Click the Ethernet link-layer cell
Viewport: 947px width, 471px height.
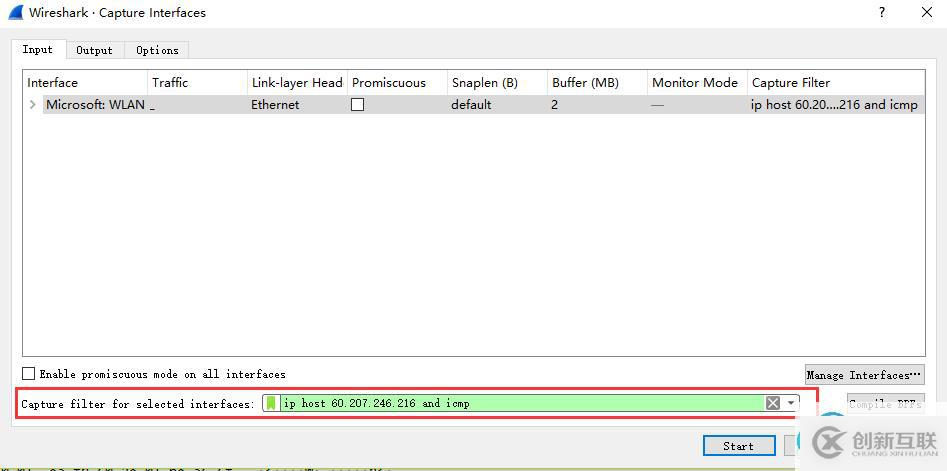[275, 104]
